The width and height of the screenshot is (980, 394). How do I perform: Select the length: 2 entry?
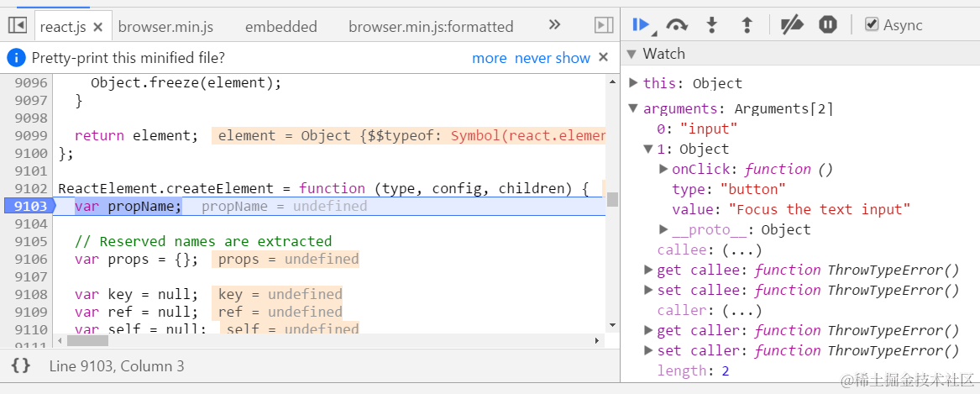(693, 370)
